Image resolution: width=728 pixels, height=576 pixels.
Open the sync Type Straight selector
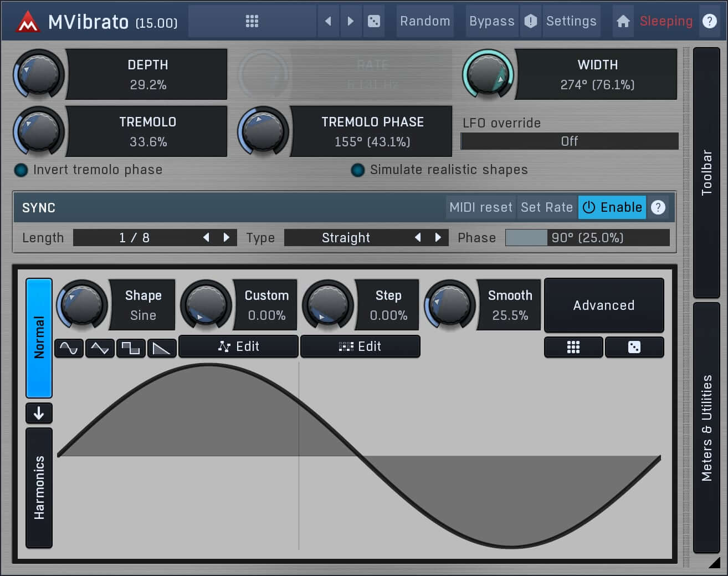click(346, 238)
